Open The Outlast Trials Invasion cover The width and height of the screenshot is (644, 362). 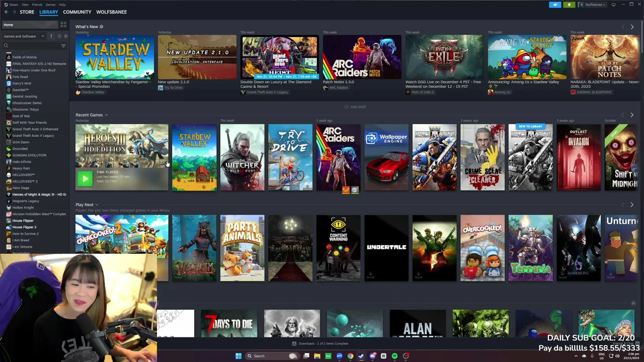tap(579, 157)
